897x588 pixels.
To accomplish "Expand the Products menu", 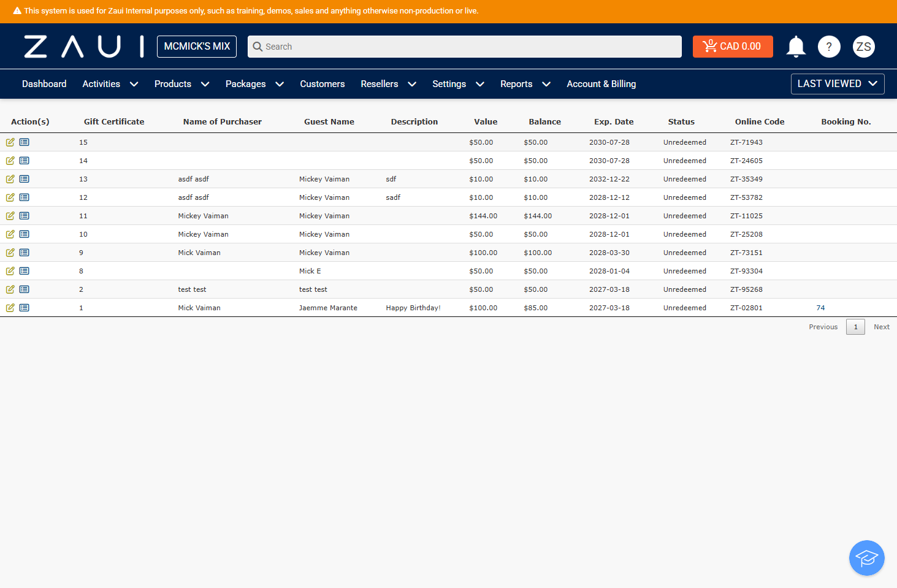I will pyautogui.click(x=182, y=84).
